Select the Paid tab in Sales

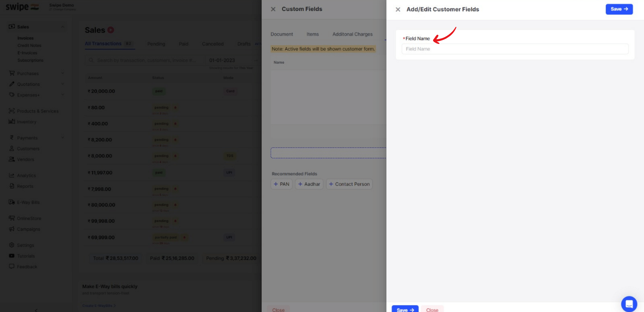click(x=183, y=44)
